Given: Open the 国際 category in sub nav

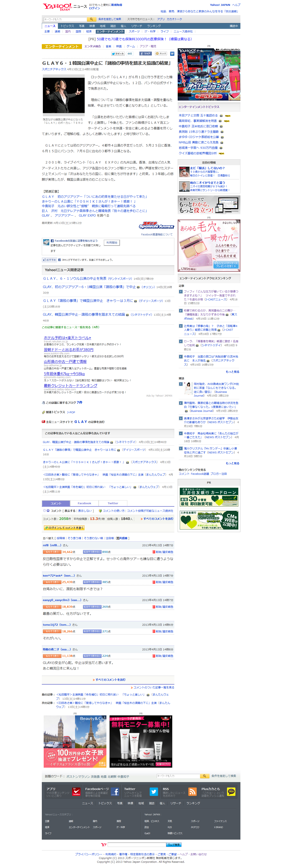Looking at the screenshot, I should [x=78, y=31].
